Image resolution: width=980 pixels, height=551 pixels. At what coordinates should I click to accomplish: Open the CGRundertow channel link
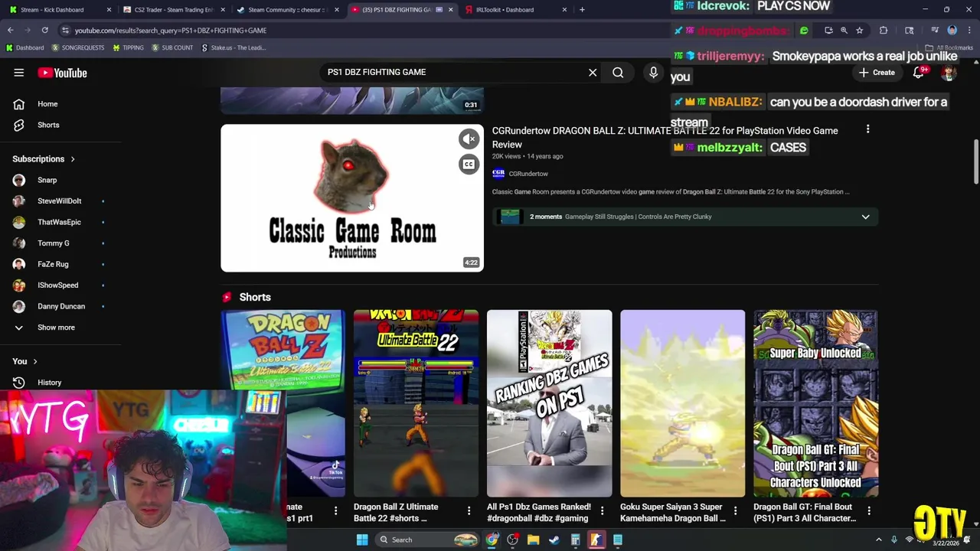point(528,174)
